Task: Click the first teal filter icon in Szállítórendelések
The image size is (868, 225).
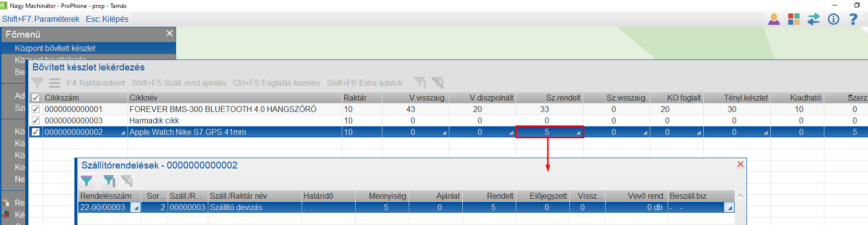Action: 87,181
